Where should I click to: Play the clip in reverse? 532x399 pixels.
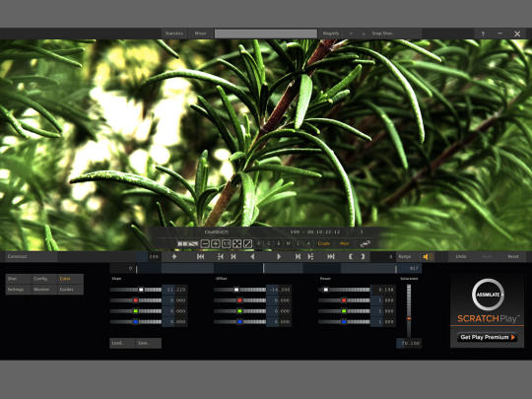[252, 257]
